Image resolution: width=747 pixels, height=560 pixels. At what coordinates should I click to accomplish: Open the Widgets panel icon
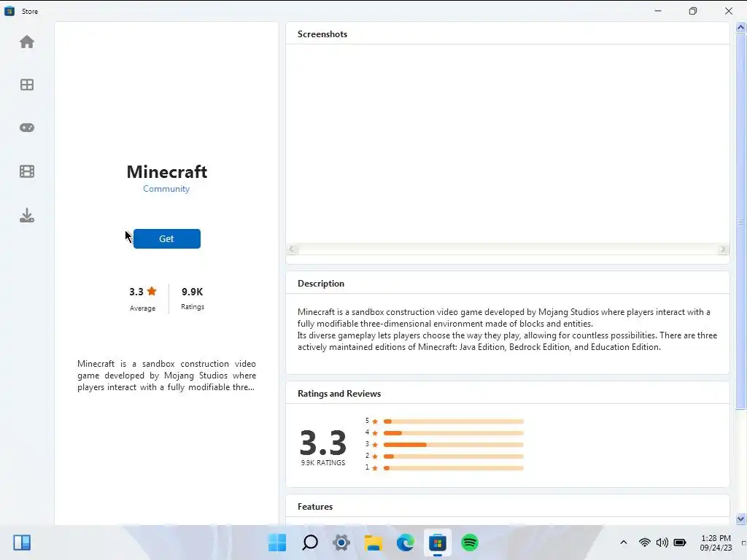(22, 542)
